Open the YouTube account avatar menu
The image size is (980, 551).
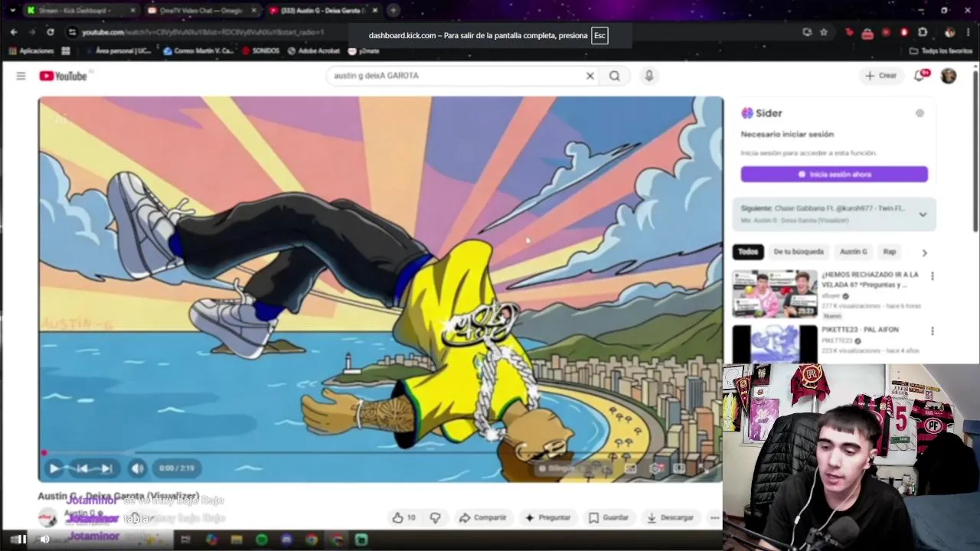tap(949, 76)
